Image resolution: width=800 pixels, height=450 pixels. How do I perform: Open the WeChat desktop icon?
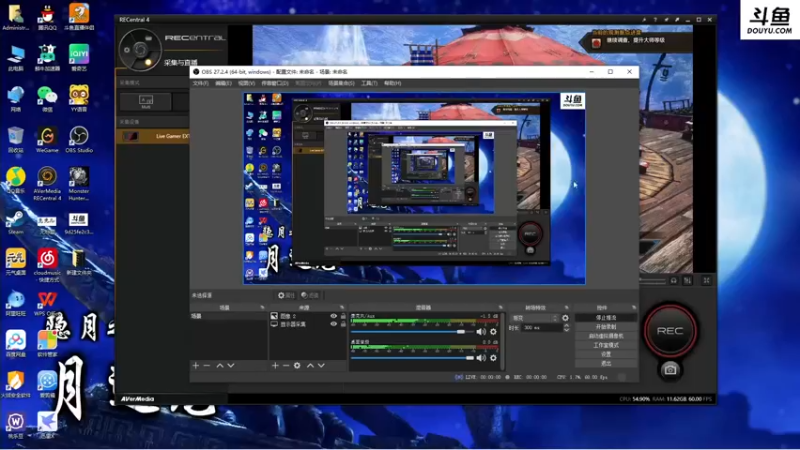(x=47, y=98)
